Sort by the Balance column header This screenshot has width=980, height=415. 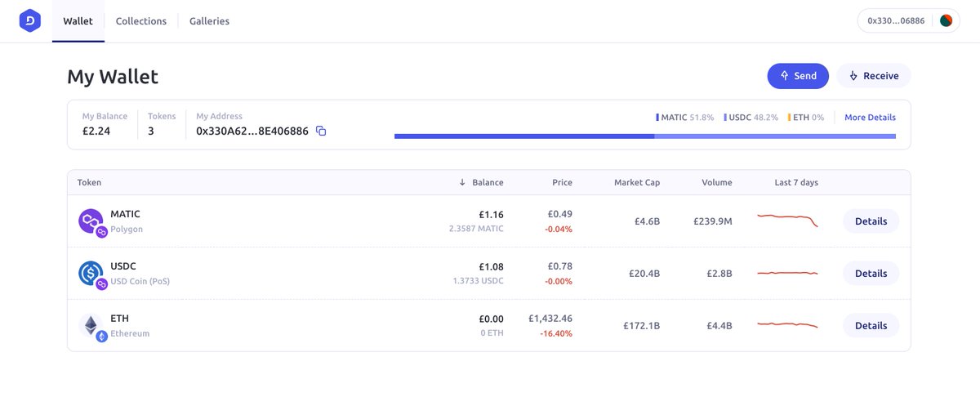(x=481, y=182)
